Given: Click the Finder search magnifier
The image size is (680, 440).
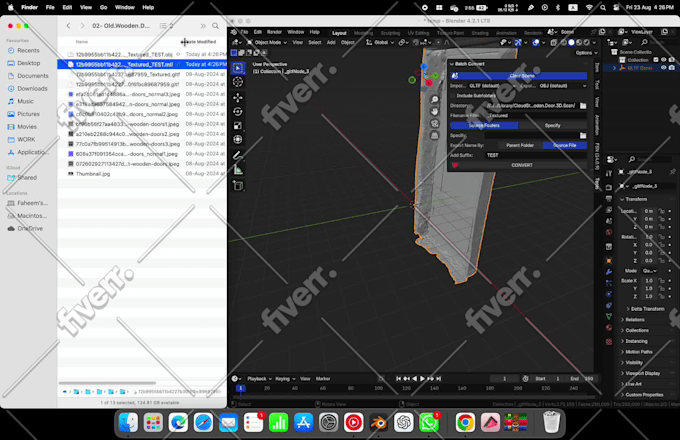Looking at the screenshot, I should [x=216, y=26].
